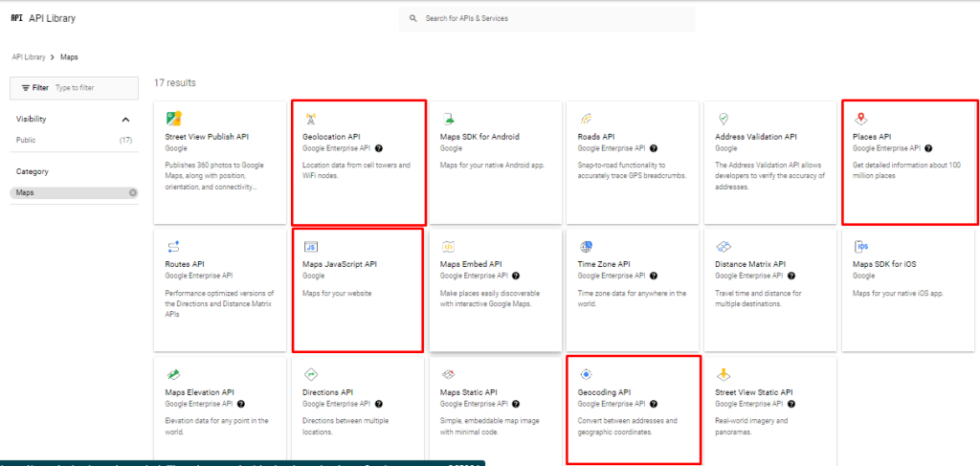Screen dimensions: 980x466
Task: Click the Geocoding API target icon
Action: coord(586,374)
